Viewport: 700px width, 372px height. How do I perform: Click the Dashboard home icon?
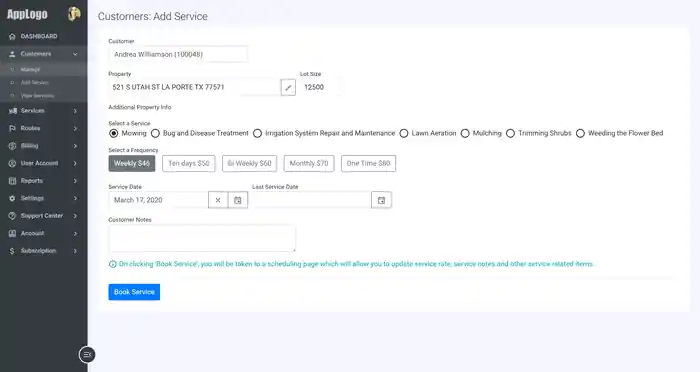tap(12, 37)
